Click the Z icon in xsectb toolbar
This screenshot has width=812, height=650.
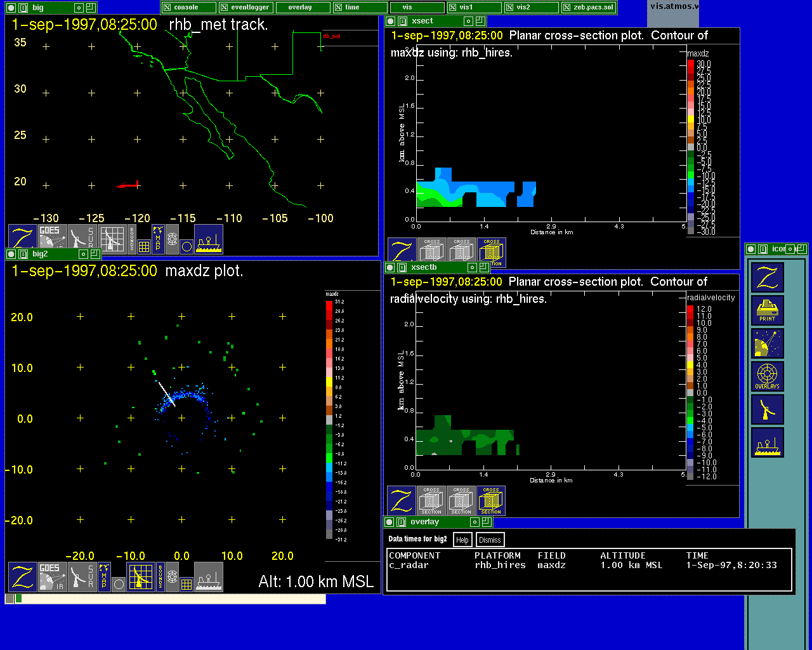pyautogui.click(x=401, y=501)
